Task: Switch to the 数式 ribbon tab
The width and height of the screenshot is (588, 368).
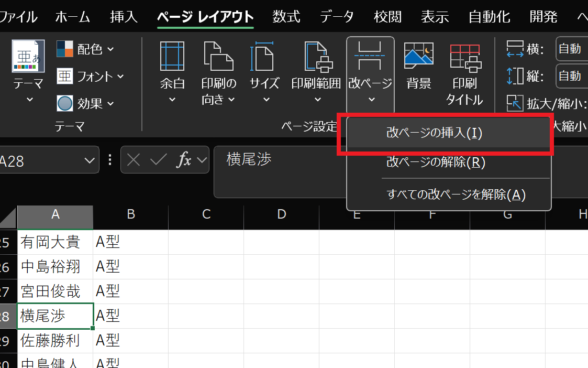Action: click(286, 16)
